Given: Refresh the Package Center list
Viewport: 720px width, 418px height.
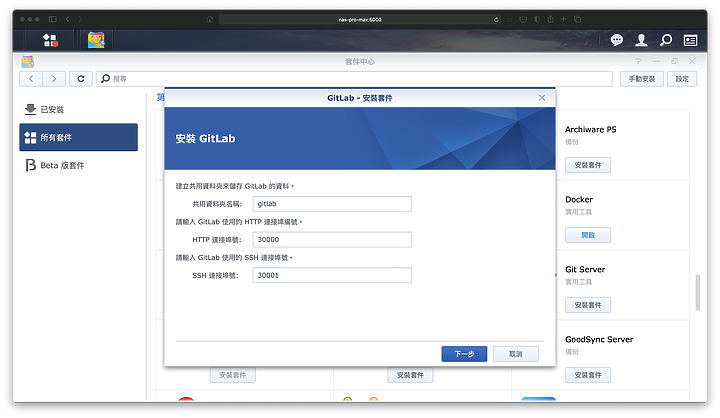Looking at the screenshot, I should (81, 79).
